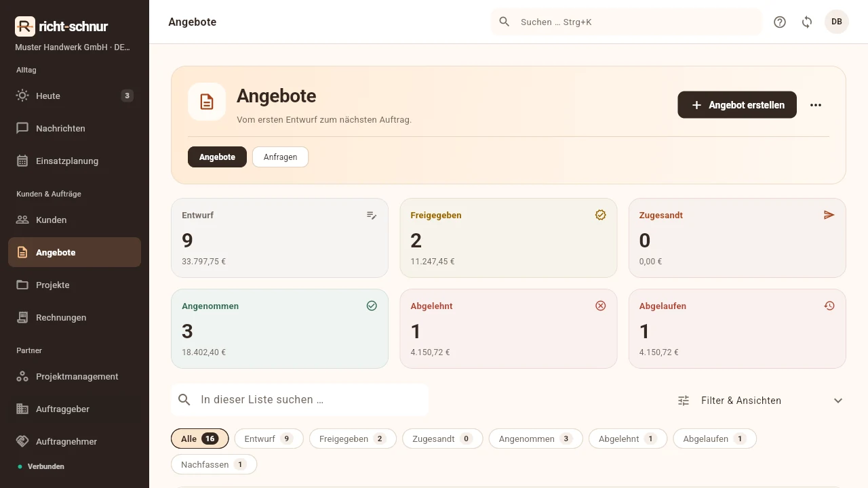The width and height of the screenshot is (868, 488).
Task: Go to Nachrichten in sidebar
Action: (x=75, y=128)
